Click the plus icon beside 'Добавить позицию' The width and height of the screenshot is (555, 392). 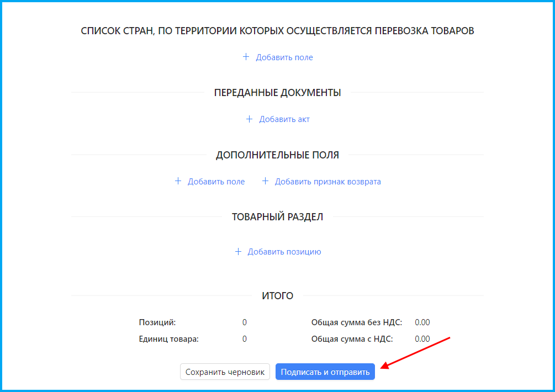238,252
